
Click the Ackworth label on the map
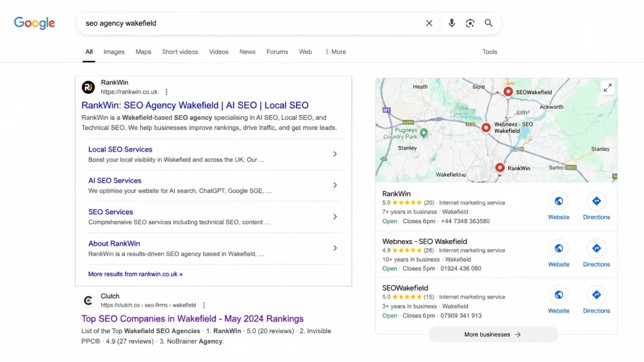coord(551,107)
